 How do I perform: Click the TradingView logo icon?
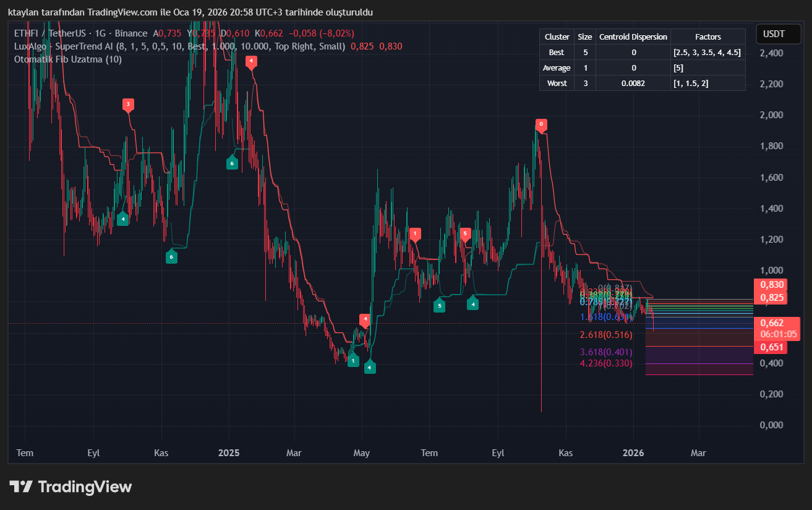point(21,487)
